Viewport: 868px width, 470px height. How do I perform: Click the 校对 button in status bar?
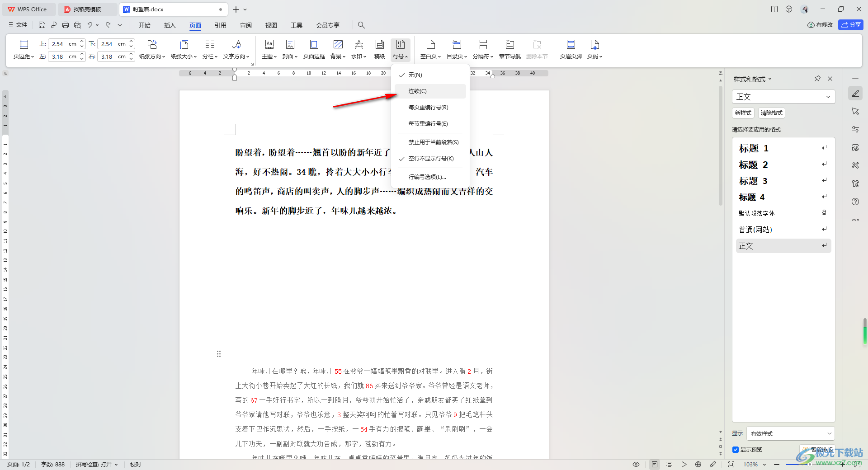click(136, 464)
